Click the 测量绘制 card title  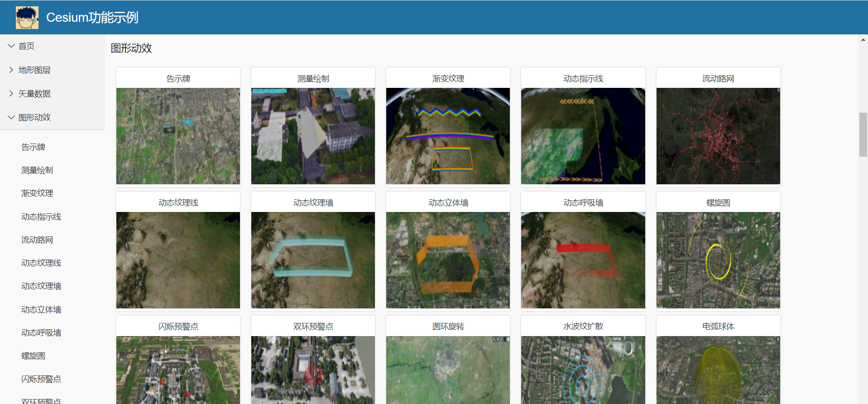pos(313,78)
